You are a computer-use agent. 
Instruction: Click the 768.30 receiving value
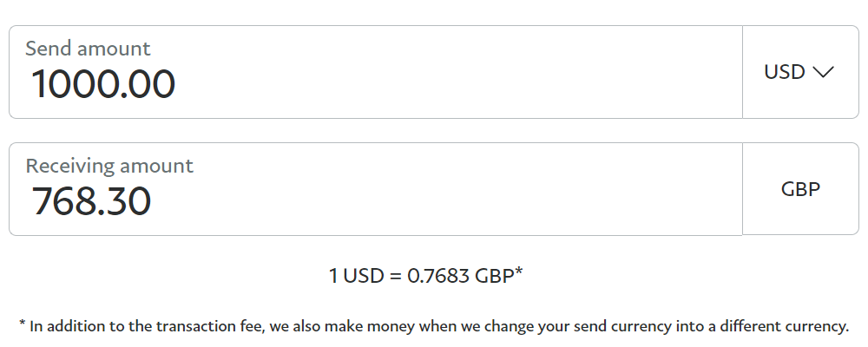(91, 201)
